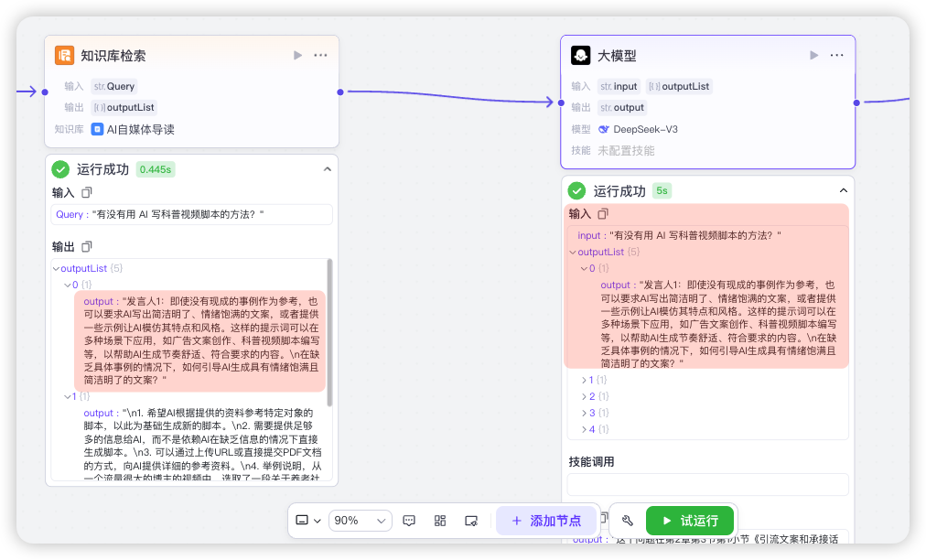Copy the 知识库检索 输出 content
Screen dimensions: 926x560
click(x=87, y=246)
